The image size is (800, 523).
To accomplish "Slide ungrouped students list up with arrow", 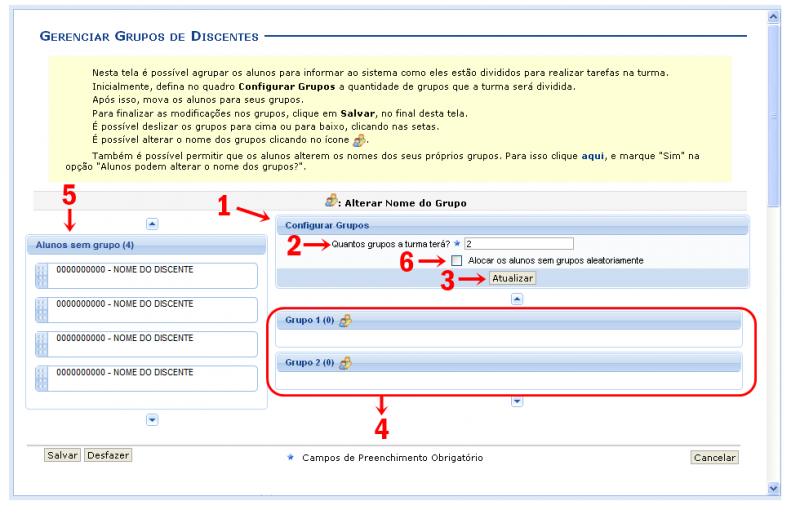I will (152, 224).
